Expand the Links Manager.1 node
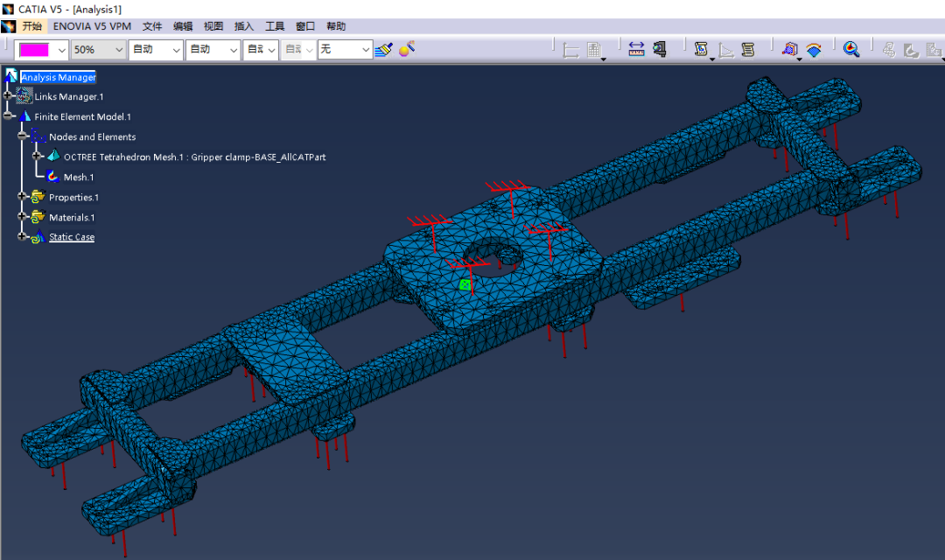This screenshot has width=945, height=560. click(8, 96)
